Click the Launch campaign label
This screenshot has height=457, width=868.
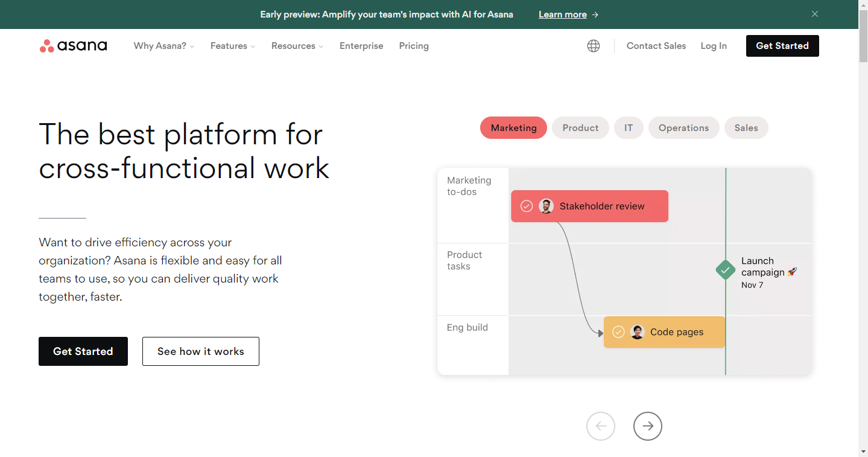[x=769, y=266]
